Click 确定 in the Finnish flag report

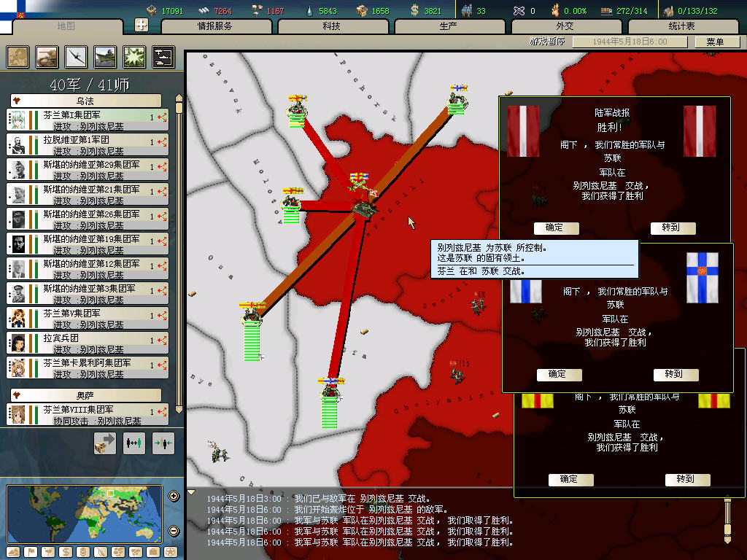(x=559, y=374)
